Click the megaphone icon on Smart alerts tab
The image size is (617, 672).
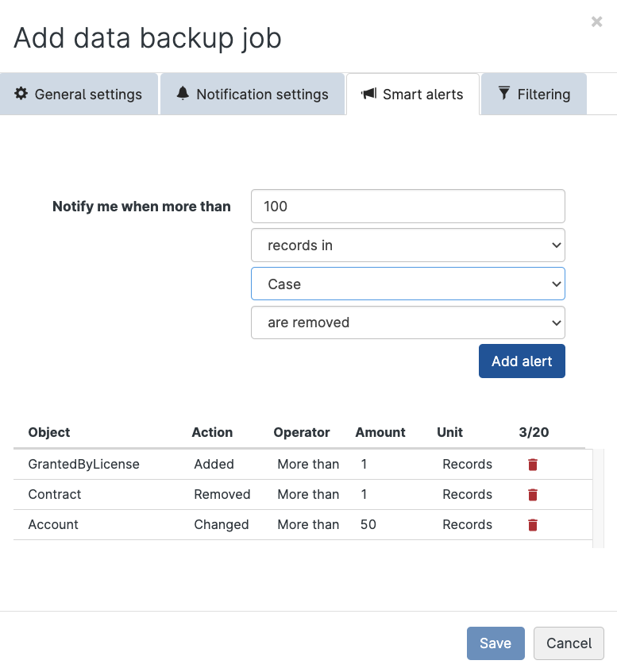pyautogui.click(x=368, y=94)
